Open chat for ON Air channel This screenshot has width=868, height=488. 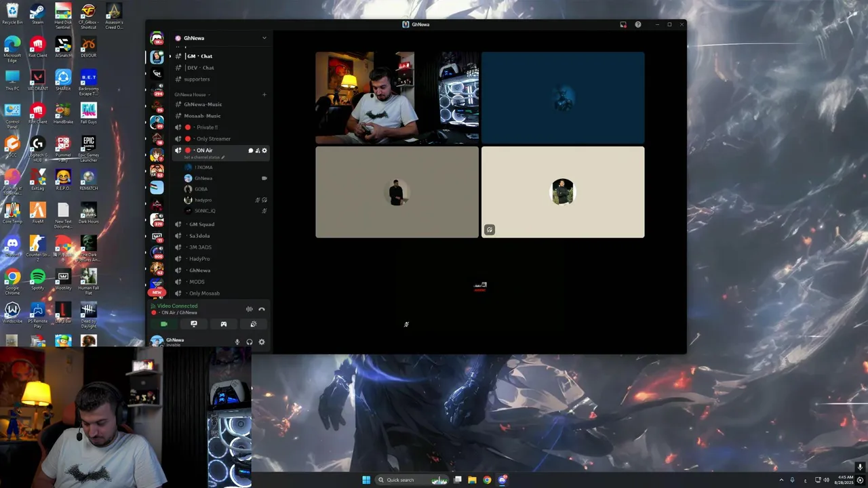251,150
